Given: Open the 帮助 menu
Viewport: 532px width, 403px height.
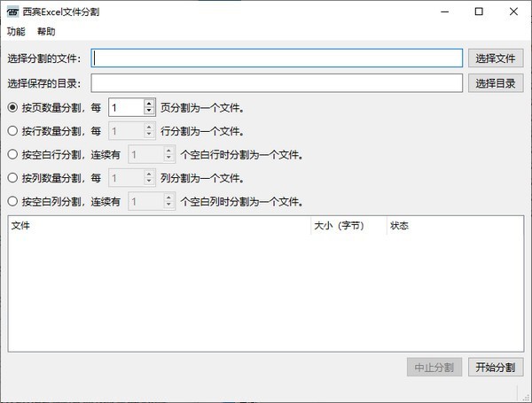Looking at the screenshot, I should coord(46,32).
